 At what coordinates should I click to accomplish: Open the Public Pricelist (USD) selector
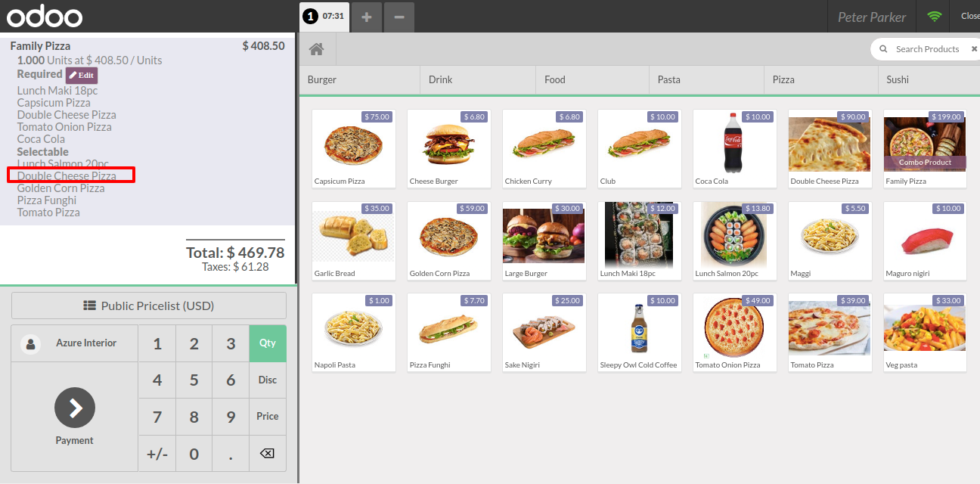[x=149, y=306]
